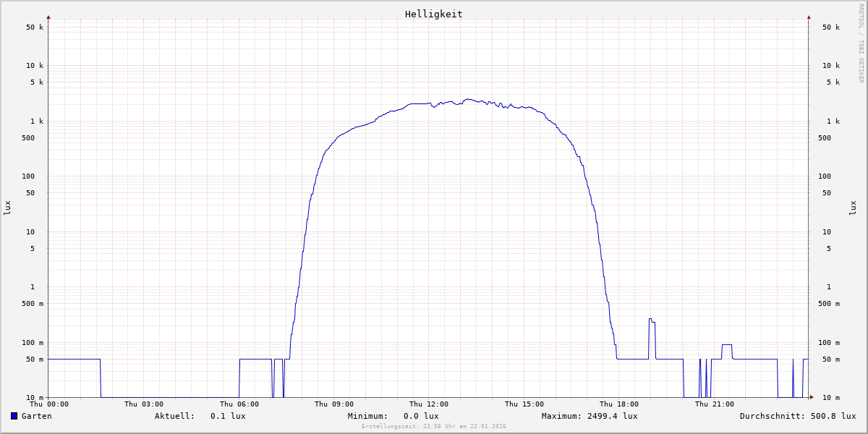868x434 pixels.
Task: Click the Thu 18:00 time axis label
Action: click(x=619, y=404)
